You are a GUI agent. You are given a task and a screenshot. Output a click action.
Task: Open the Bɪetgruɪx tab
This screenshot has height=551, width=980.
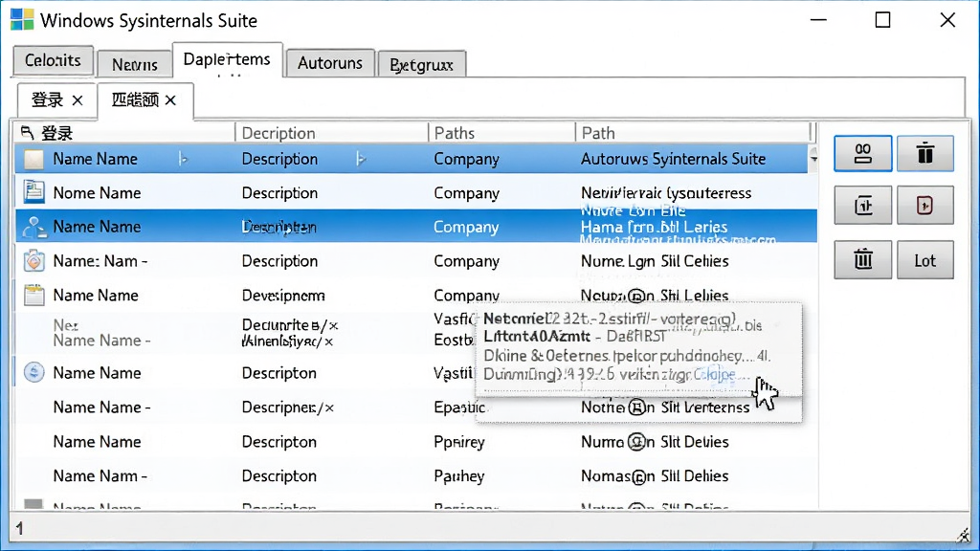click(421, 64)
